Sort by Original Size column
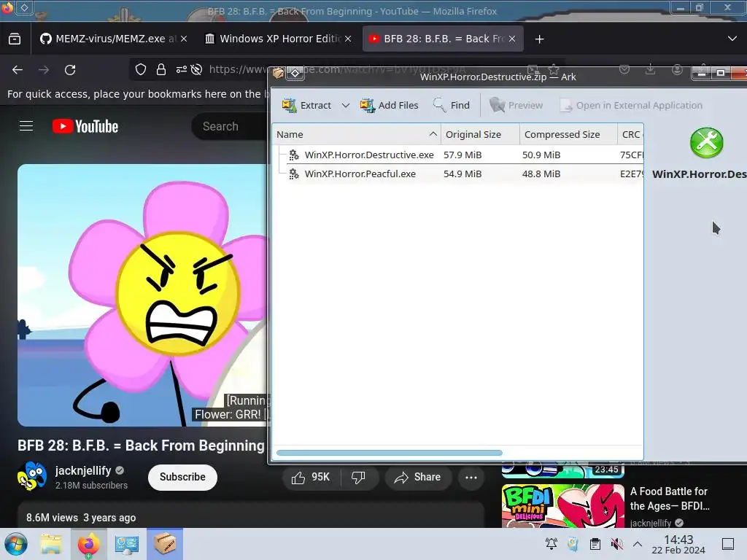This screenshot has height=560, width=747. [x=480, y=134]
